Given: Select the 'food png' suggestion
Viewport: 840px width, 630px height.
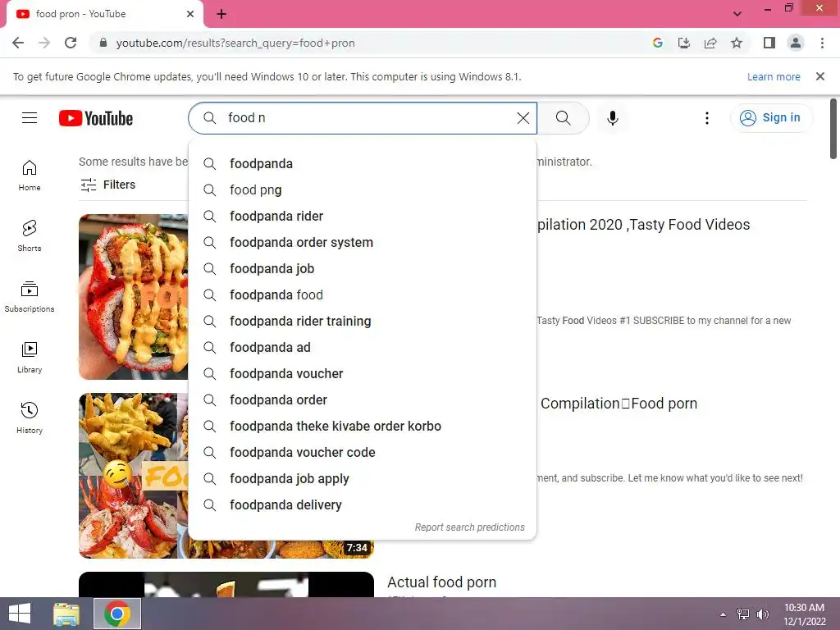Looking at the screenshot, I should pos(363,189).
